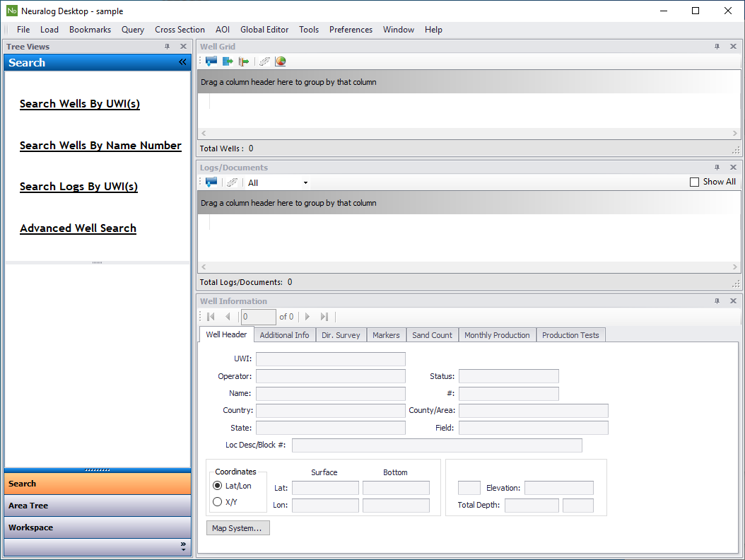Click the County/Area input field
The height and width of the screenshot is (560, 745).
point(534,411)
